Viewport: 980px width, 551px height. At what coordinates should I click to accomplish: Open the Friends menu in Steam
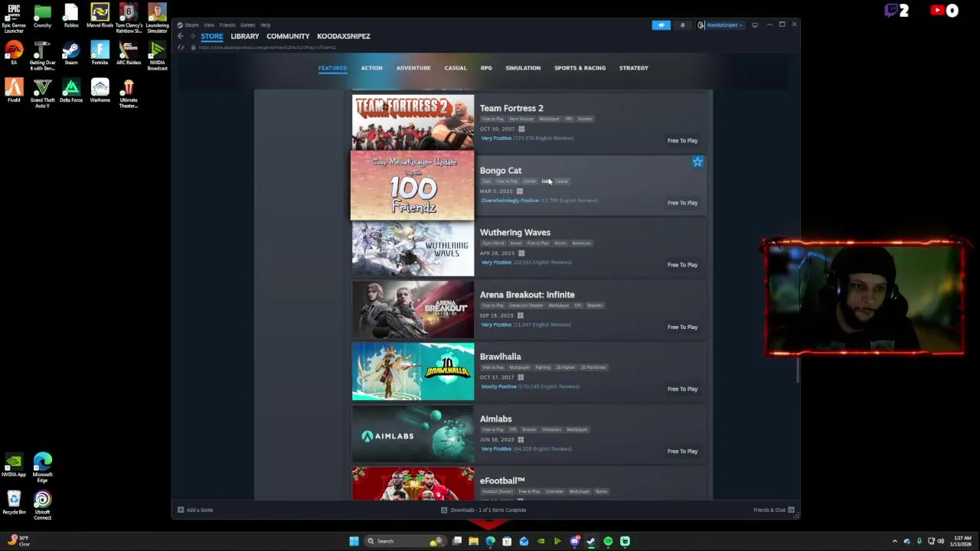(227, 25)
